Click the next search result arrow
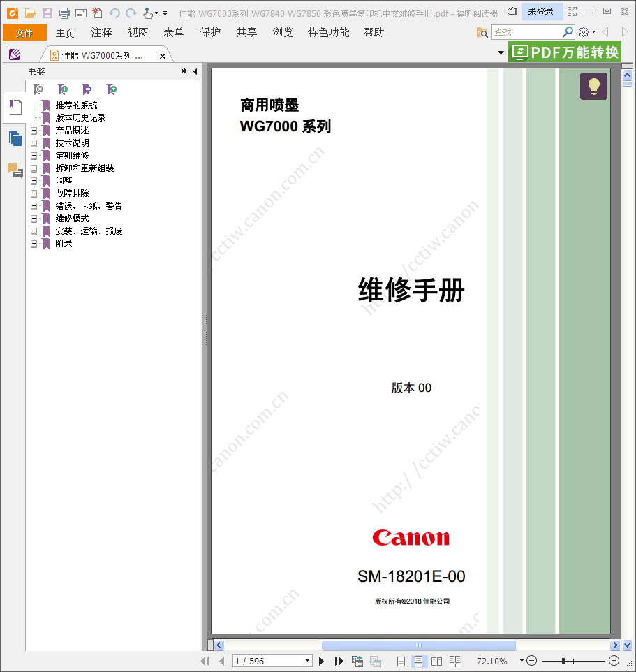This screenshot has height=672, width=636. click(624, 32)
